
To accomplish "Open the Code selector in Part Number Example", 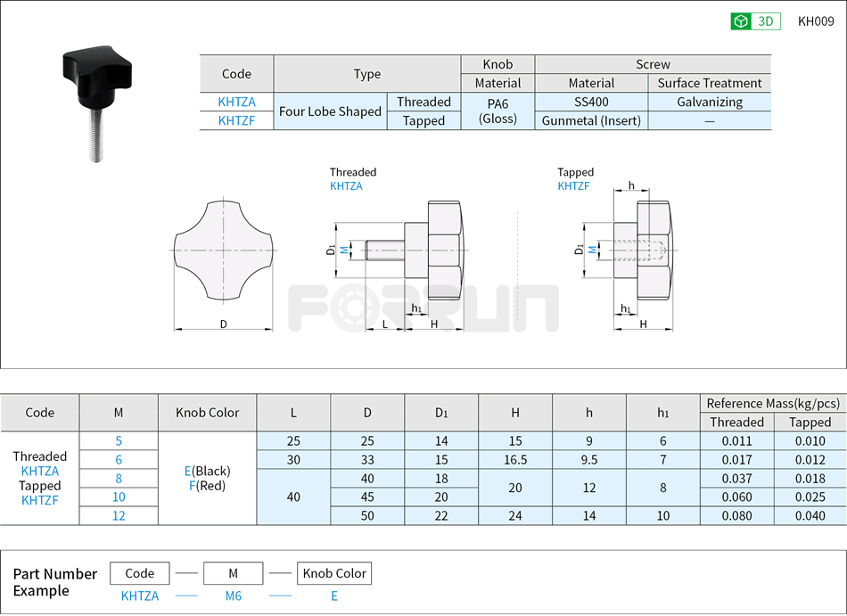I will [x=139, y=573].
